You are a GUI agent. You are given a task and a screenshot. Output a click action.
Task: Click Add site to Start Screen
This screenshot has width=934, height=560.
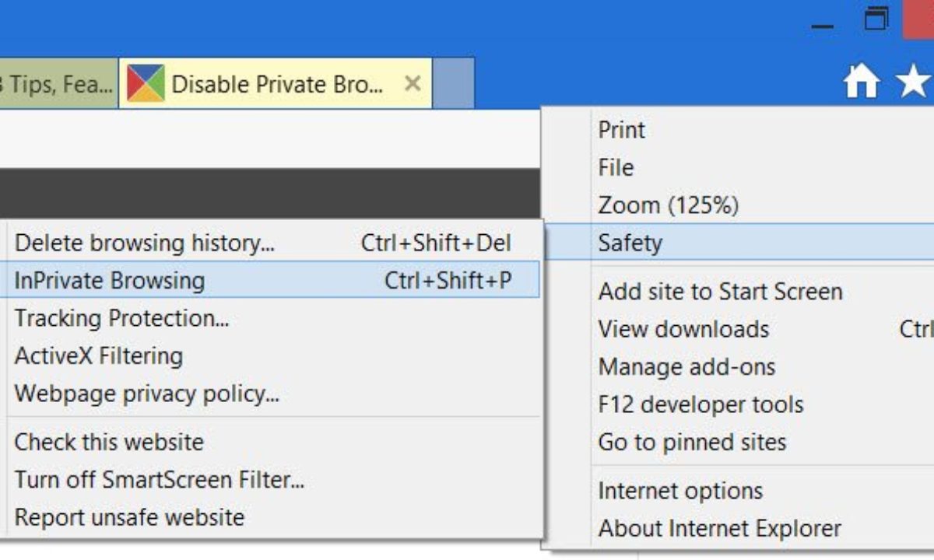pyautogui.click(x=720, y=292)
